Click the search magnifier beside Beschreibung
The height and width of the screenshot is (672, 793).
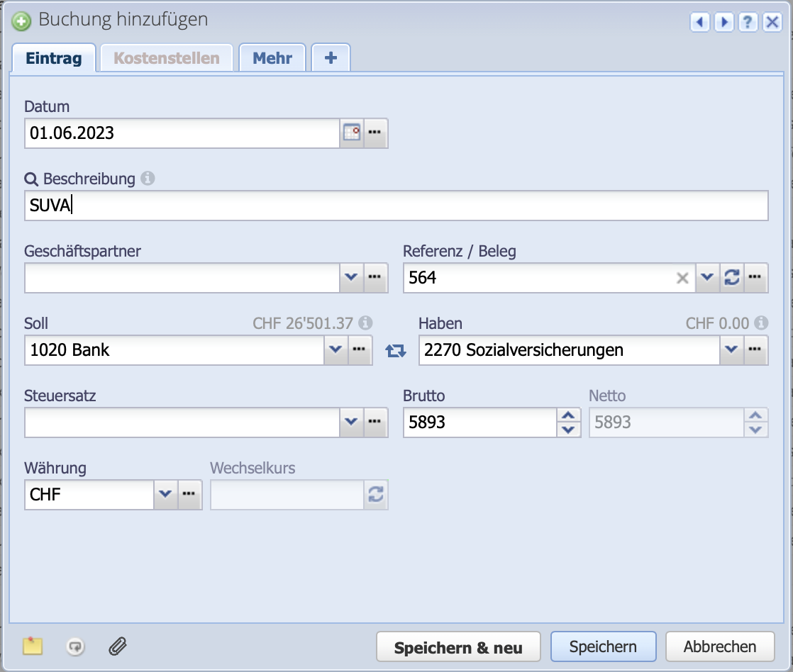[x=31, y=179]
